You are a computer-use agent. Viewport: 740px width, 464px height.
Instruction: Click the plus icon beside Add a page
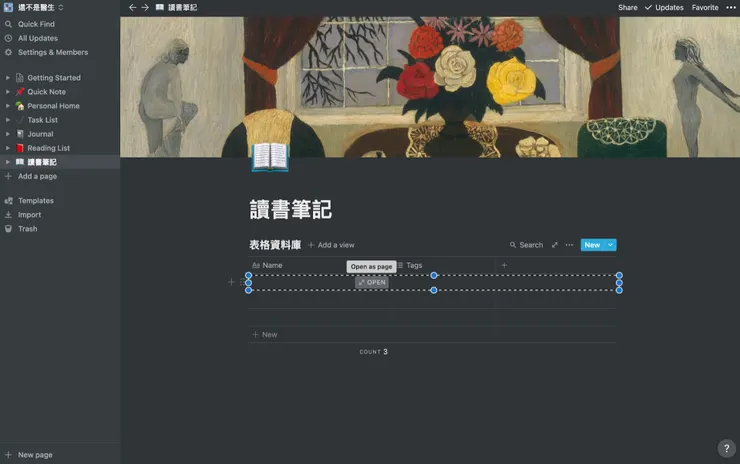coord(8,176)
